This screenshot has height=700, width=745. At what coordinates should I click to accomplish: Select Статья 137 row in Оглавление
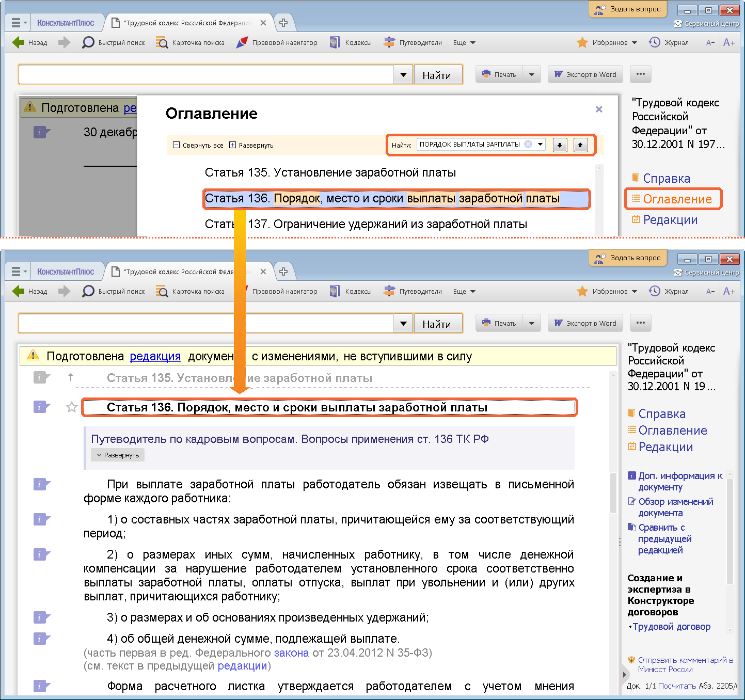[366, 224]
